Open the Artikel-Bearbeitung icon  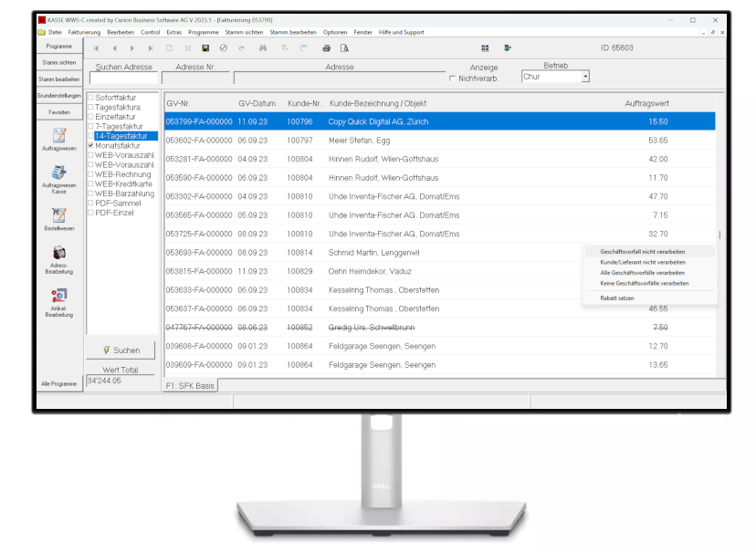(58, 296)
